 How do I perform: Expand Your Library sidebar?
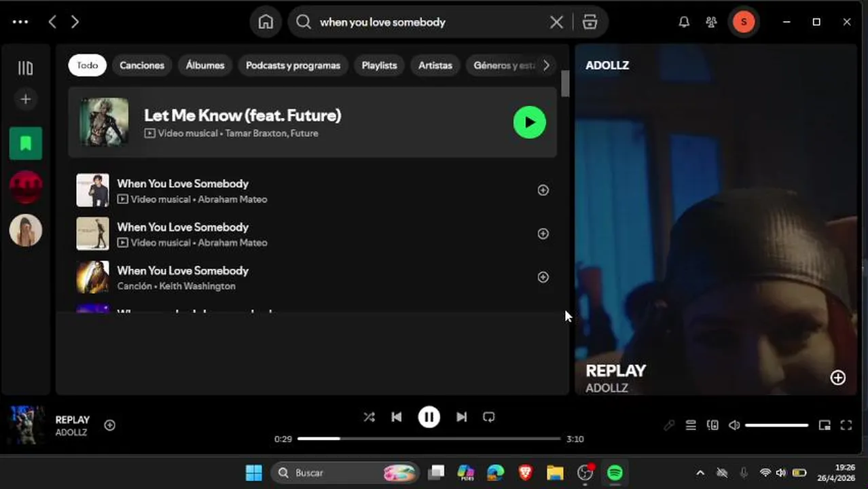[25, 68]
